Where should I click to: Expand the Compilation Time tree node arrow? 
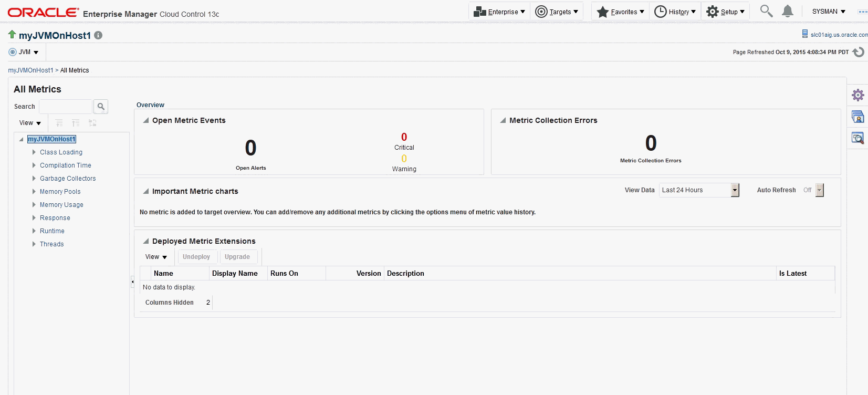[x=34, y=165]
